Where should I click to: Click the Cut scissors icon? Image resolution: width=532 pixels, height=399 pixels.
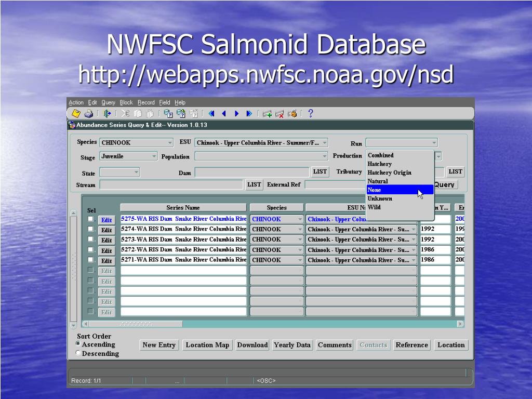coord(125,114)
